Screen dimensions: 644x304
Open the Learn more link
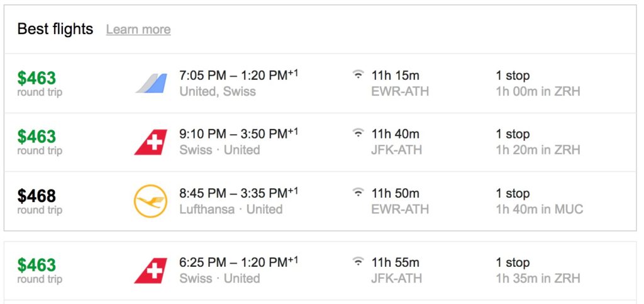point(138,30)
